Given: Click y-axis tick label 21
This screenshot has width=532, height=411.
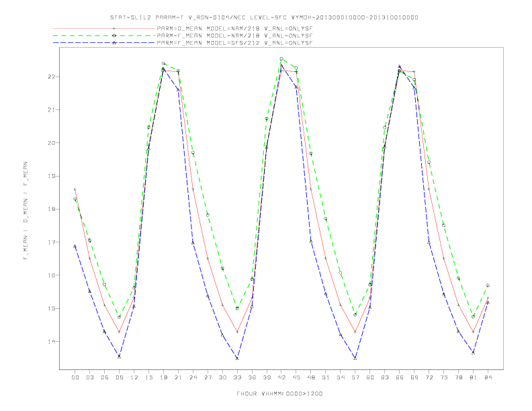Looking at the screenshot, I should [51, 110].
